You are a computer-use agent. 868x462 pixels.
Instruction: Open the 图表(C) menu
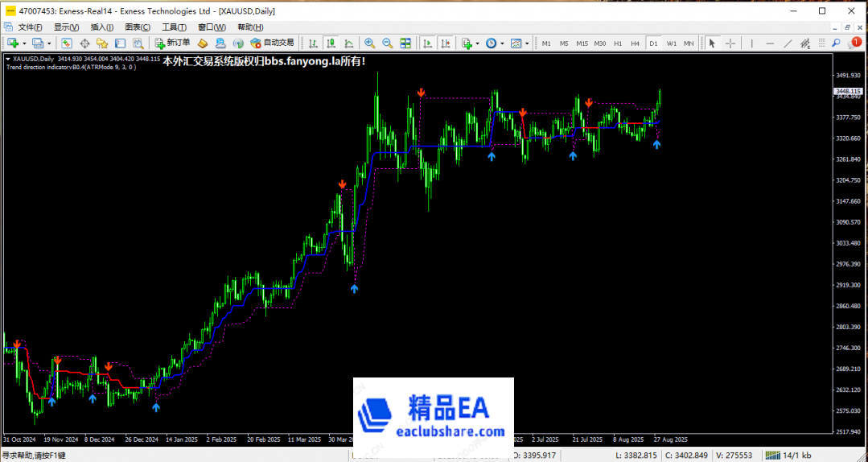tap(138, 27)
